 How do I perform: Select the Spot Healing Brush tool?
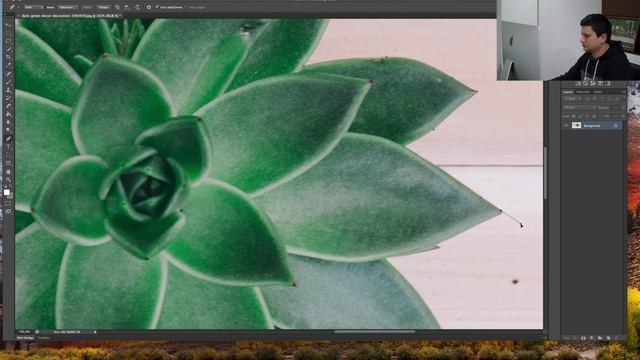[x=8, y=73]
